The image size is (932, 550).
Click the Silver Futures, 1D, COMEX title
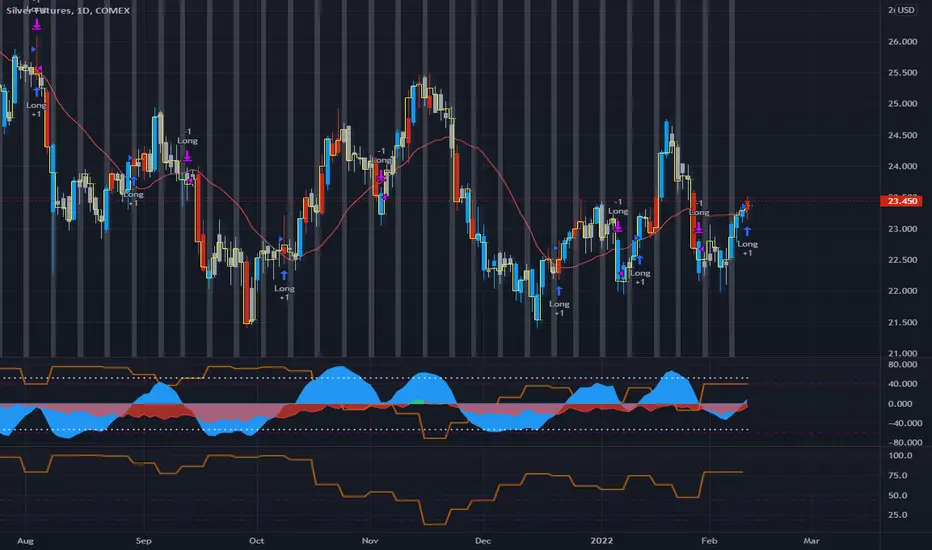(x=68, y=10)
